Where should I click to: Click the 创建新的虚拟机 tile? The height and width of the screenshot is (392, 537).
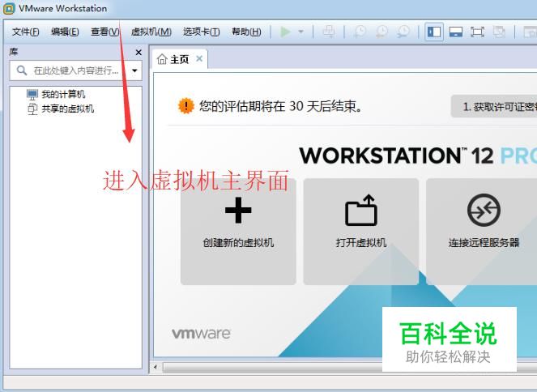point(238,232)
